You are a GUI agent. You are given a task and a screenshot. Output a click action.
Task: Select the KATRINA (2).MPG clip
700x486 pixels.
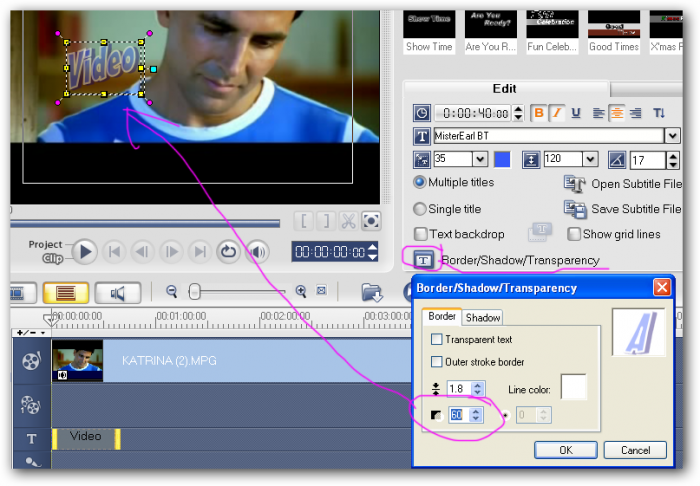point(231,361)
